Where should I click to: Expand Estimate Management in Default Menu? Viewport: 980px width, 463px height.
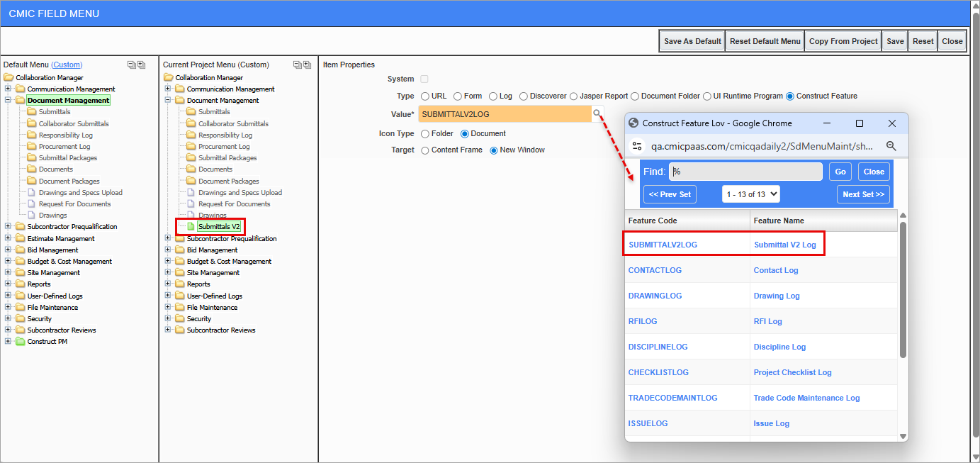coord(9,239)
